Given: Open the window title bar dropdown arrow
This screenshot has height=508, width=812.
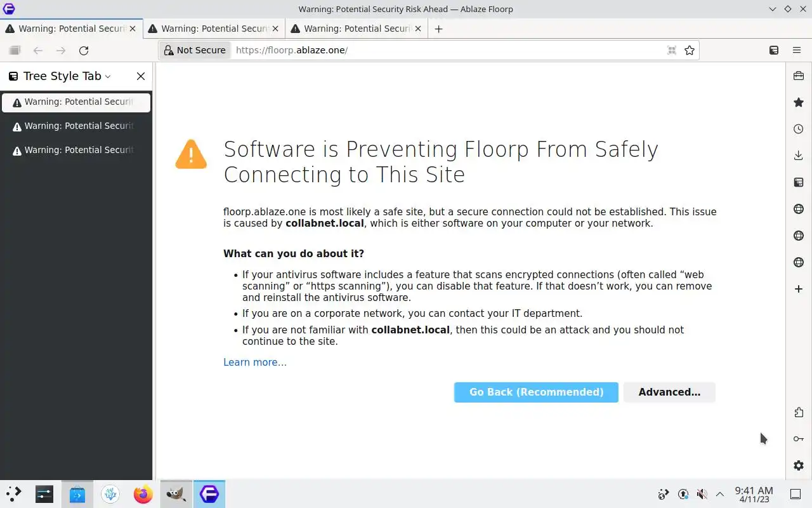Looking at the screenshot, I should point(772,9).
